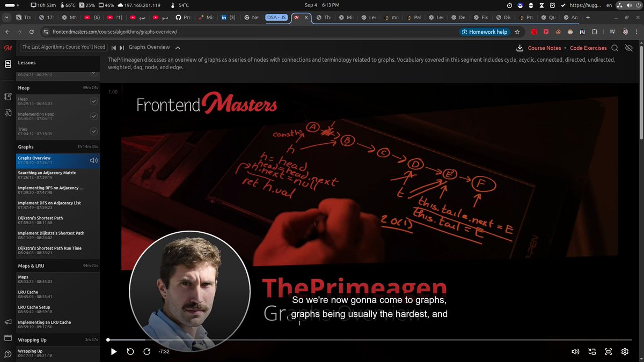Open the Course Notes link

click(x=544, y=48)
